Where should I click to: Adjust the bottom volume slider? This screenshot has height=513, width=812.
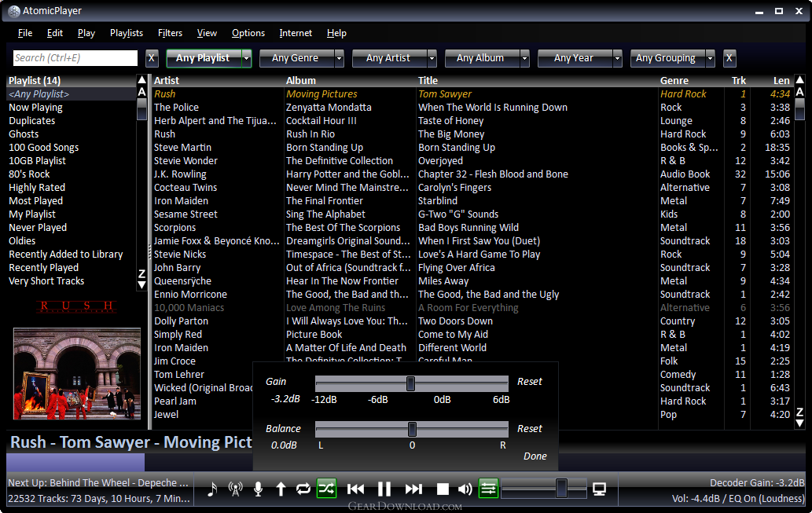click(544, 488)
